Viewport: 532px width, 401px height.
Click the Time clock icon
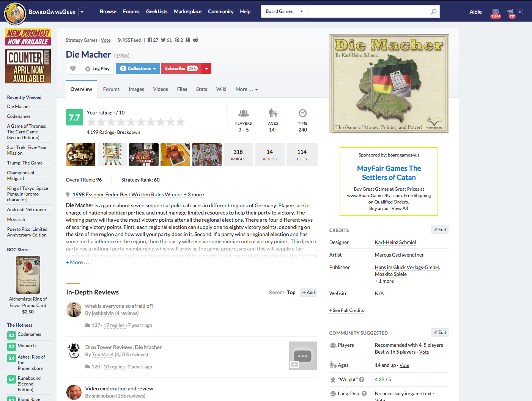(302, 113)
